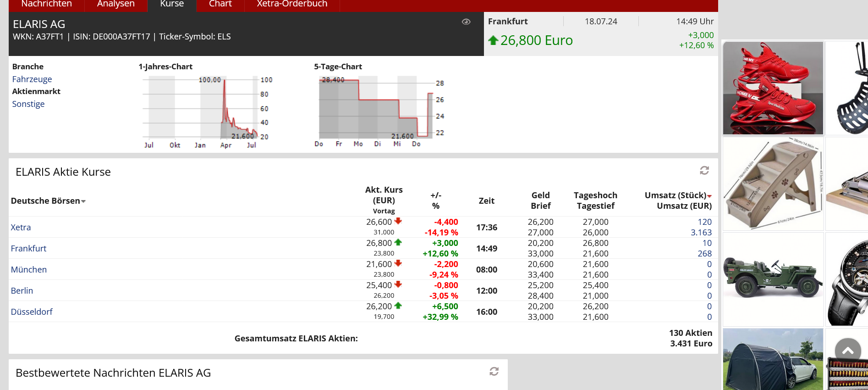Open the Sonstige stock market link

(x=28, y=104)
